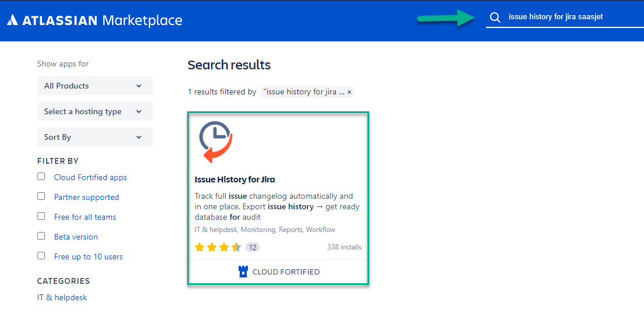Click the Cloud Fortified apps link text
This screenshot has height=313, width=644.
pyautogui.click(x=90, y=177)
